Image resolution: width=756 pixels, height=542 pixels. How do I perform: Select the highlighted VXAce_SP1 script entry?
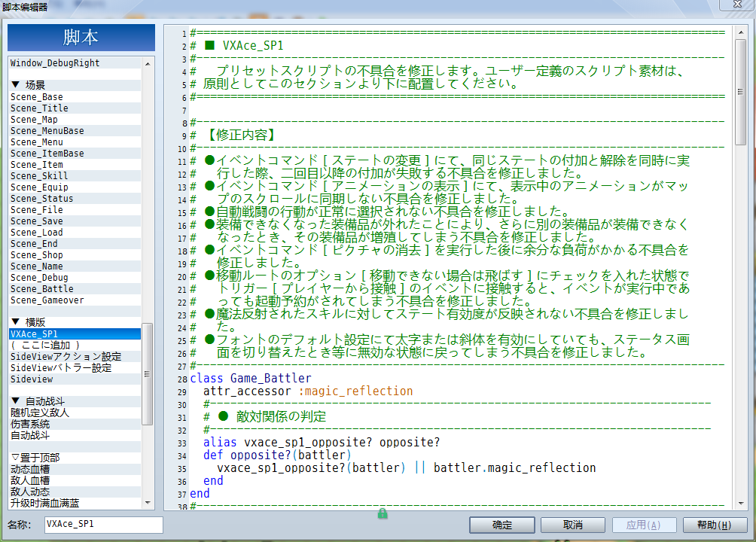(75, 334)
